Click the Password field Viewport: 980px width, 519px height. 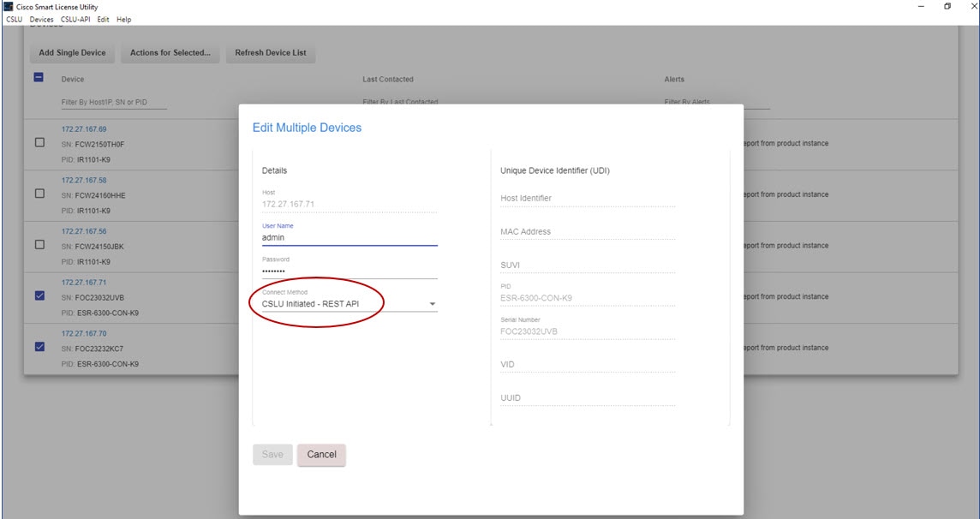pos(350,271)
